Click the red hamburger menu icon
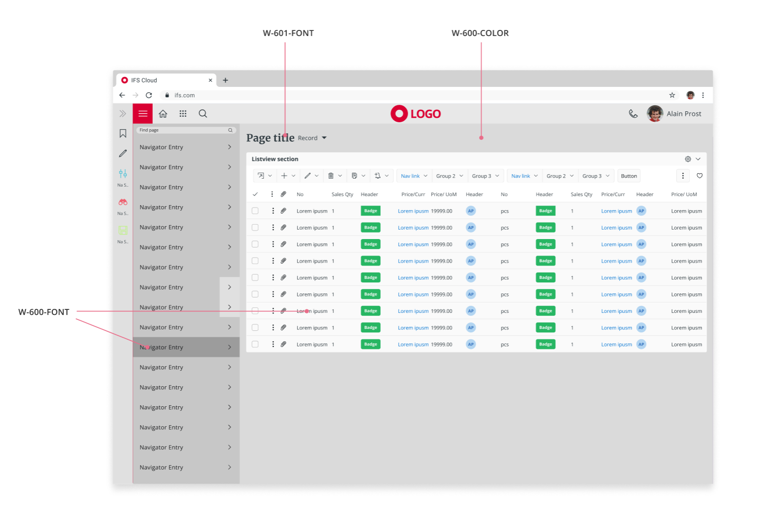759x532 pixels. tap(143, 114)
